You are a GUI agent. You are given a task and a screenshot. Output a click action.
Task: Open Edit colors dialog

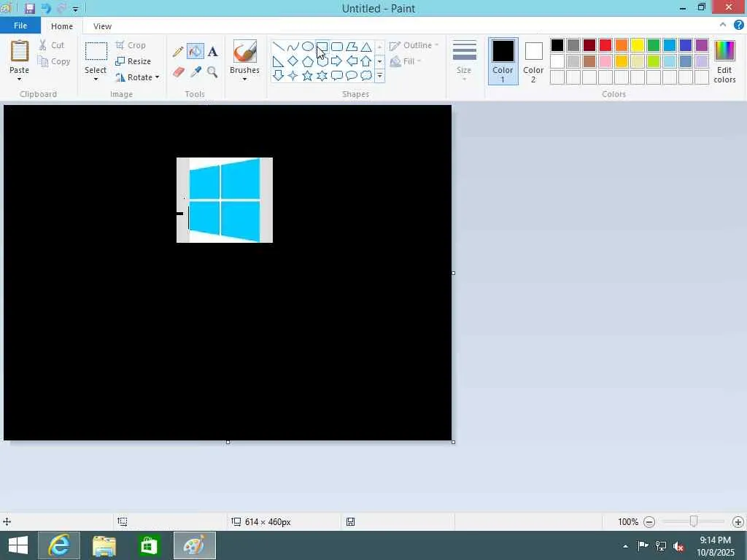click(724, 61)
